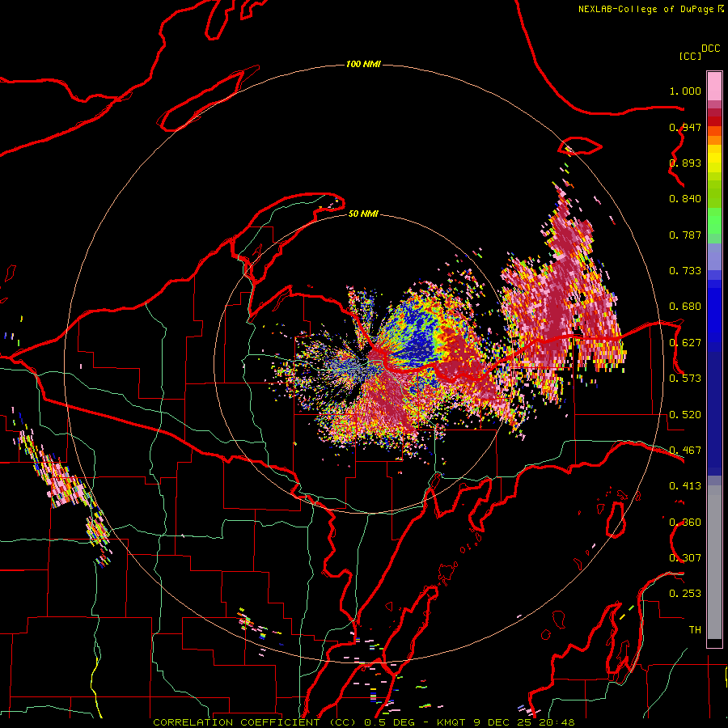
Task: Click the 0.573 scale value
Action: pos(685,379)
